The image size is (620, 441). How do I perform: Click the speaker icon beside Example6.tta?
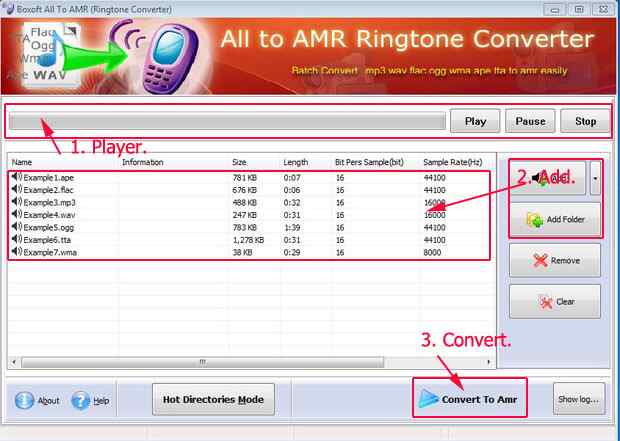[x=17, y=239]
